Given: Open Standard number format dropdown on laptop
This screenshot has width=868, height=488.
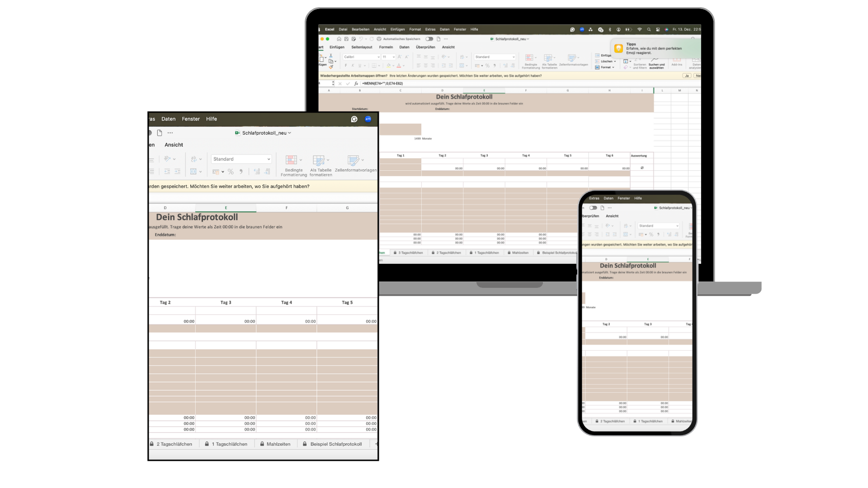Looking at the screenshot, I should tap(495, 57).
